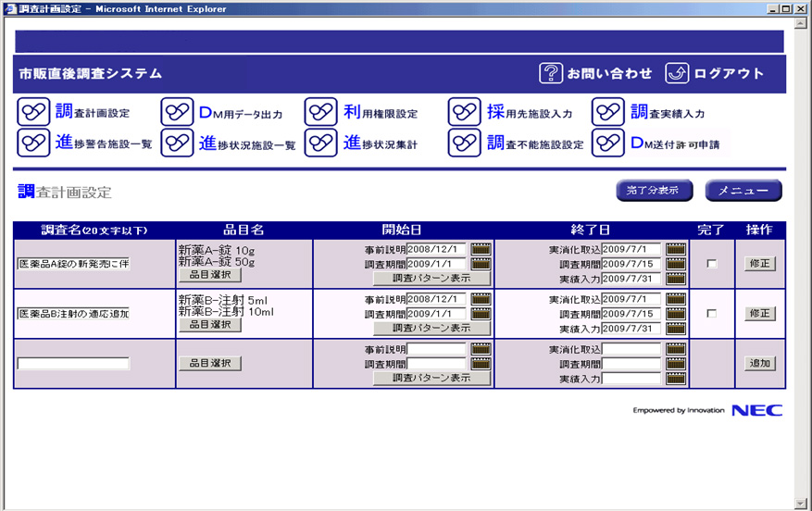Click calendar icon beside first row 実消化取込 date
Screen dimensions: 812x511
[675, 249]
